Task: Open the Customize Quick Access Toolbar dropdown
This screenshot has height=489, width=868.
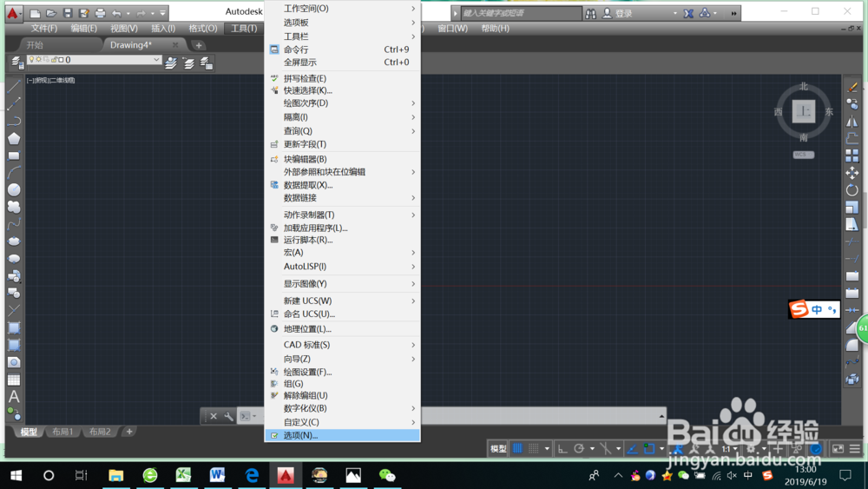Action: [163, 13]
